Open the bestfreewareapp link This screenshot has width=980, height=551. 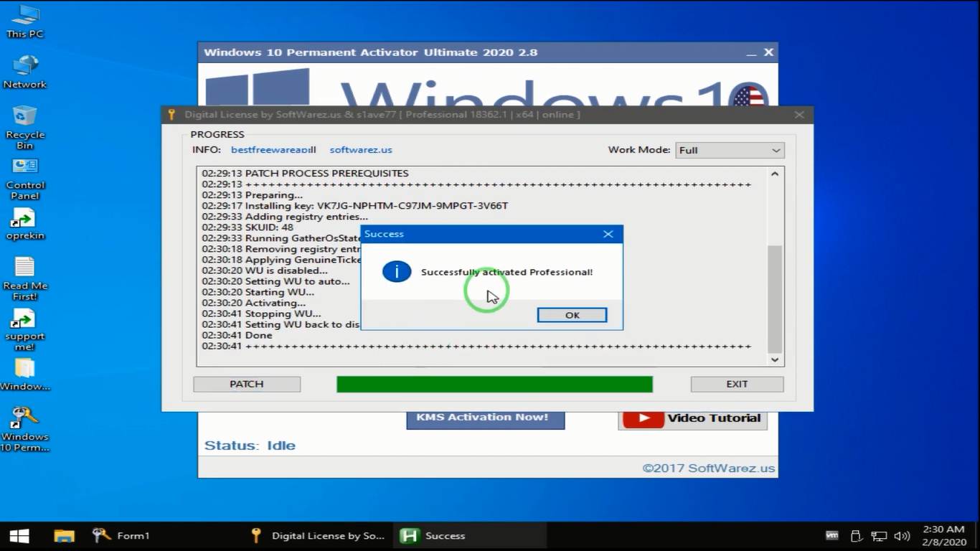click(273, 150)
